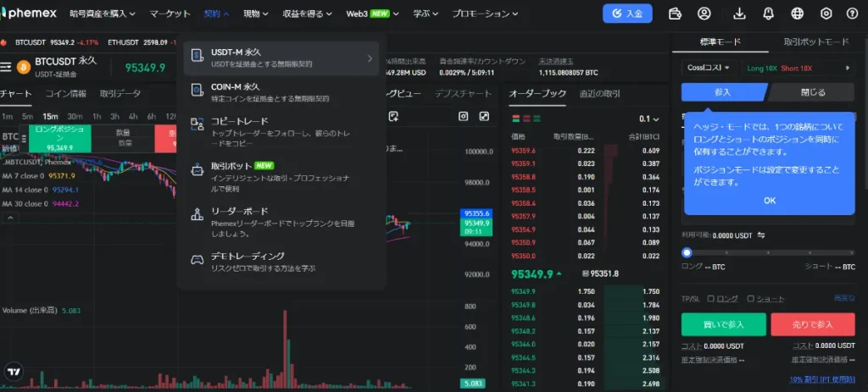Tick the TP/SL ロング checkbox
This screenshot has width=868, height=392.
[x=711, y=299]
